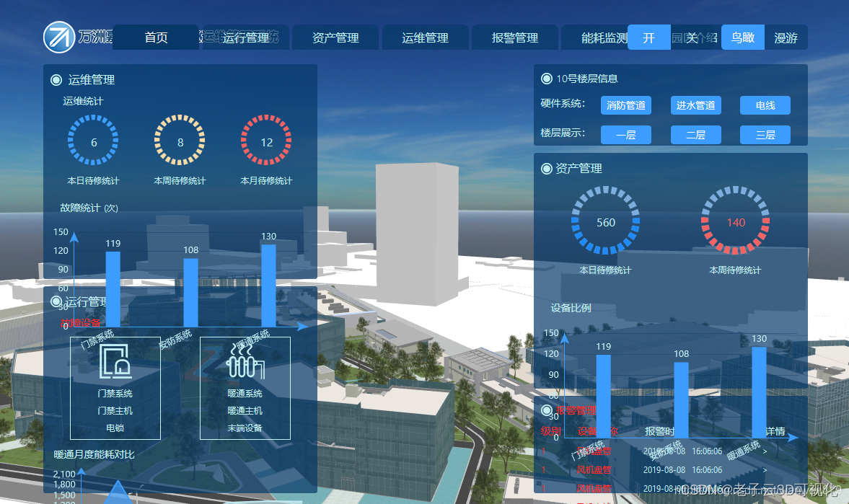Click the 暖通系统 radiator icon
The height and width of the screenshot is (504, 849).
pos(245,361)
